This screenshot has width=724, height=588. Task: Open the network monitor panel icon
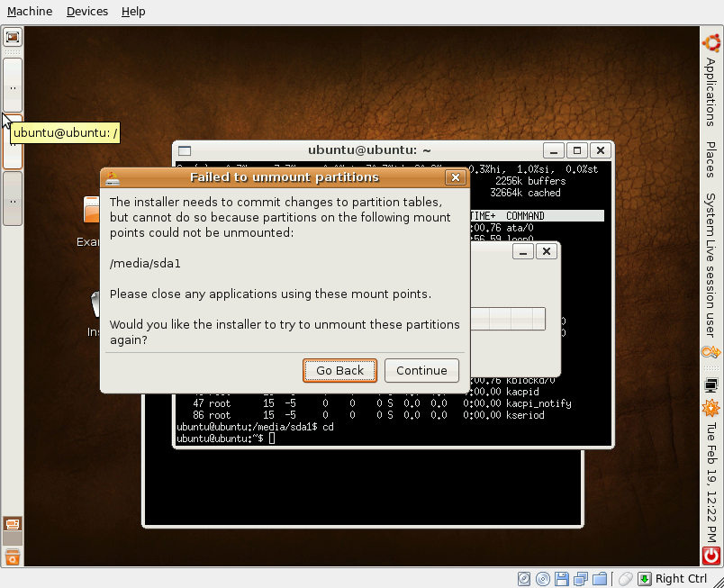pyautogui.click(x=711, y=384)
